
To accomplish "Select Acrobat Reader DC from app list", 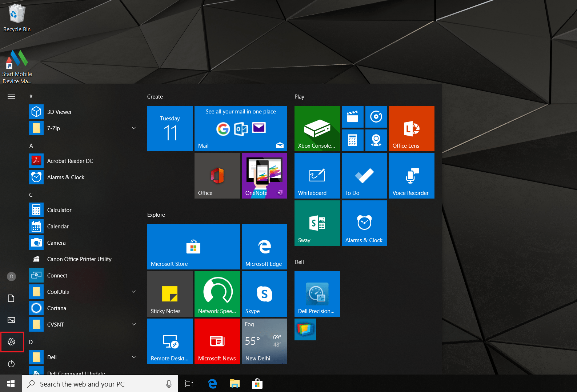I will (70, 161).
